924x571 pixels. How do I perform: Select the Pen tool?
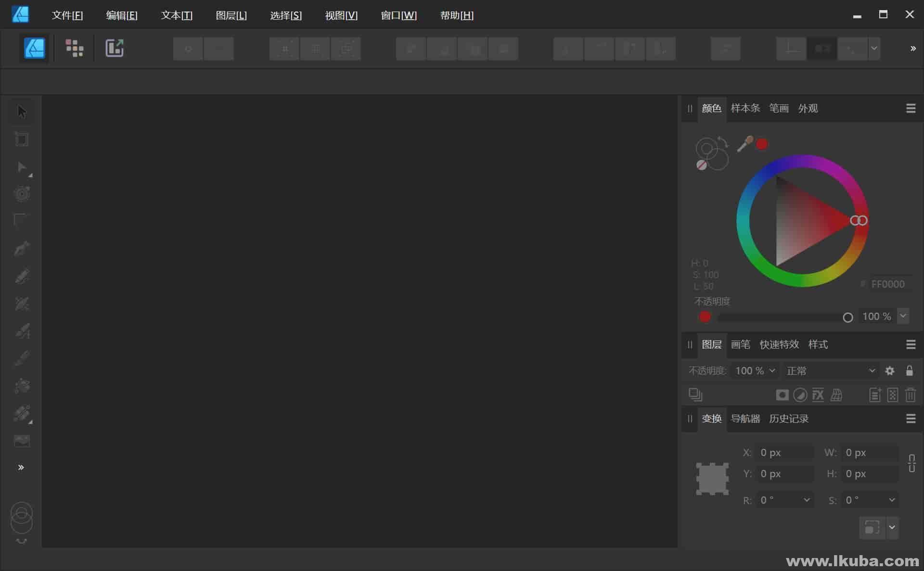(21, 248)
